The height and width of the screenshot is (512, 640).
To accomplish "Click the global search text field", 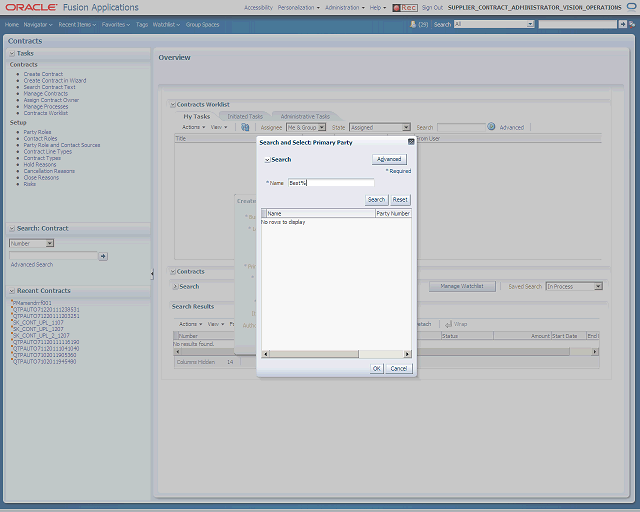I will [x=578, y=24].
